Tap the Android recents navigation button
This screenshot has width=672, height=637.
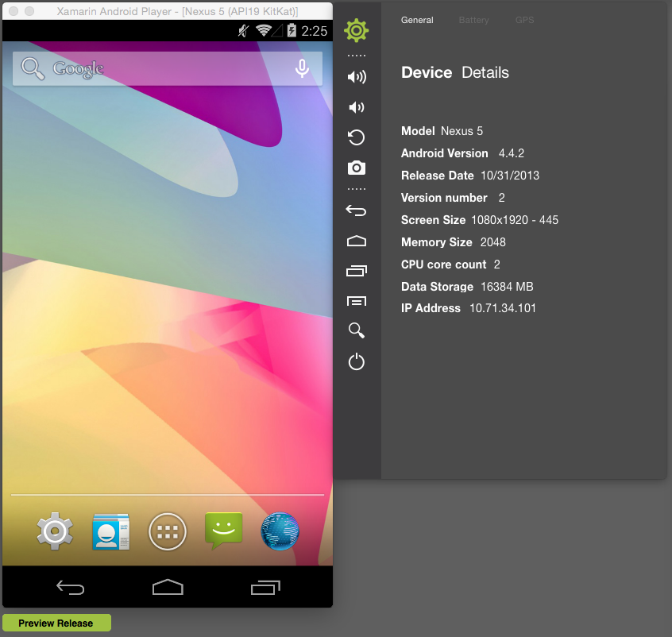265,587
